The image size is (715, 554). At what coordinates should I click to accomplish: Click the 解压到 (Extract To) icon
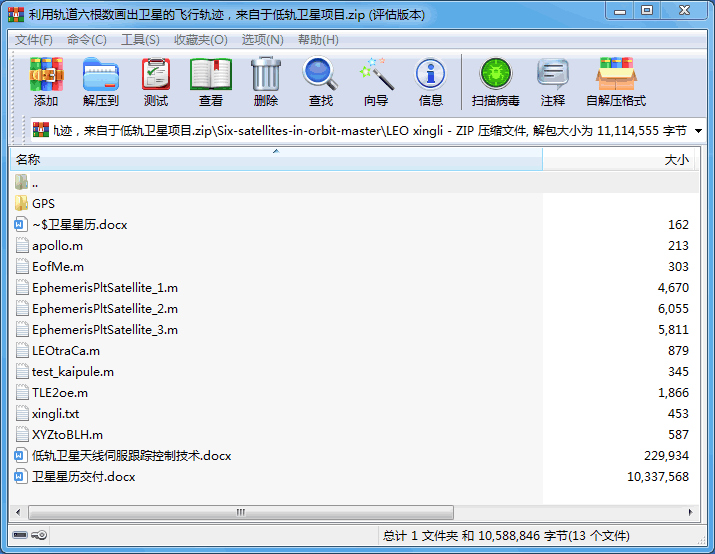(x=101, y=74)
